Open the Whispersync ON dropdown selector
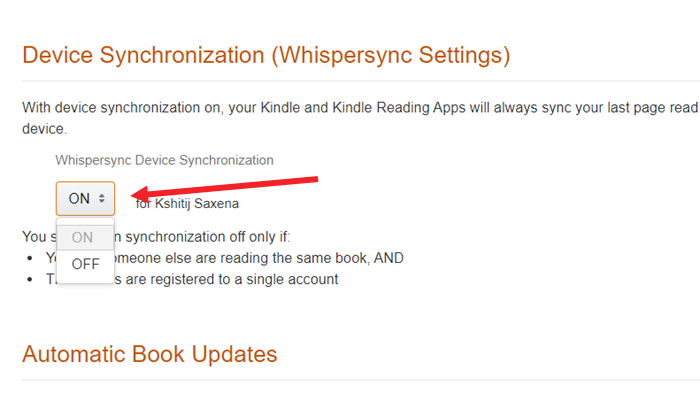 [85, 199]
